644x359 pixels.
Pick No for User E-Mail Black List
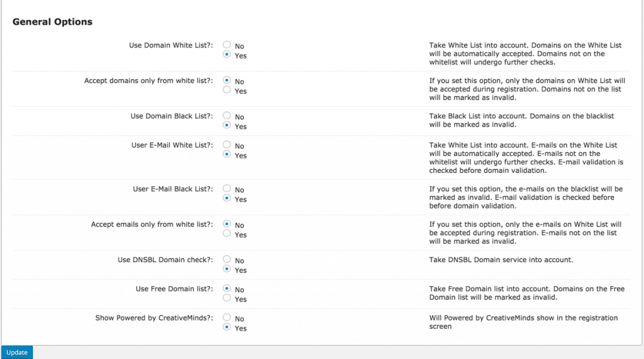(227, 189)
